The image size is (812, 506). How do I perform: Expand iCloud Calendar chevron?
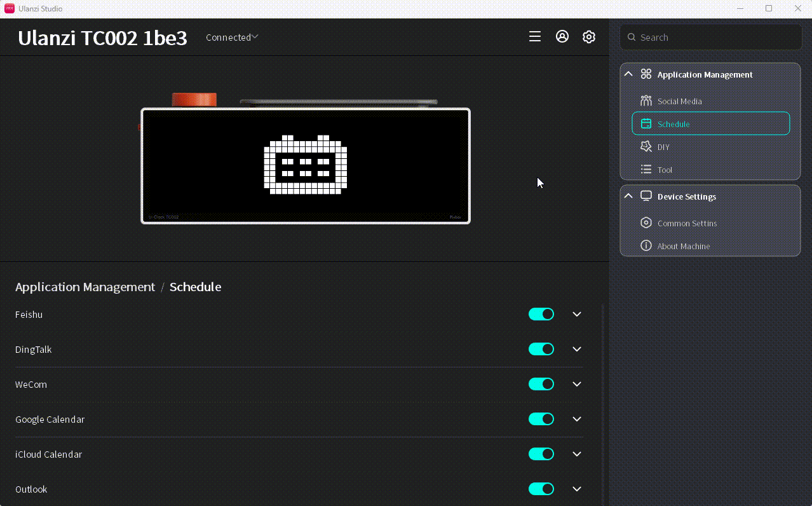coord(577,454)
